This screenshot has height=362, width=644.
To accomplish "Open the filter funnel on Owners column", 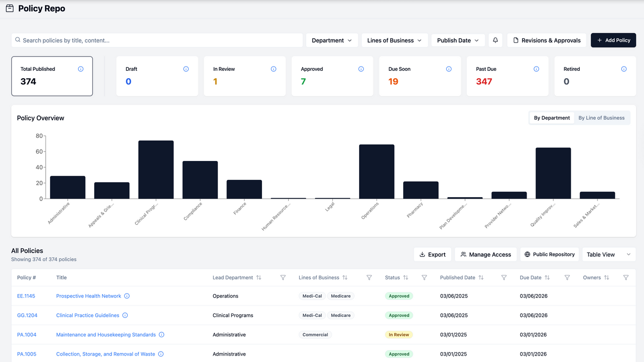I will pyautogui.click(x=626, y=277).
